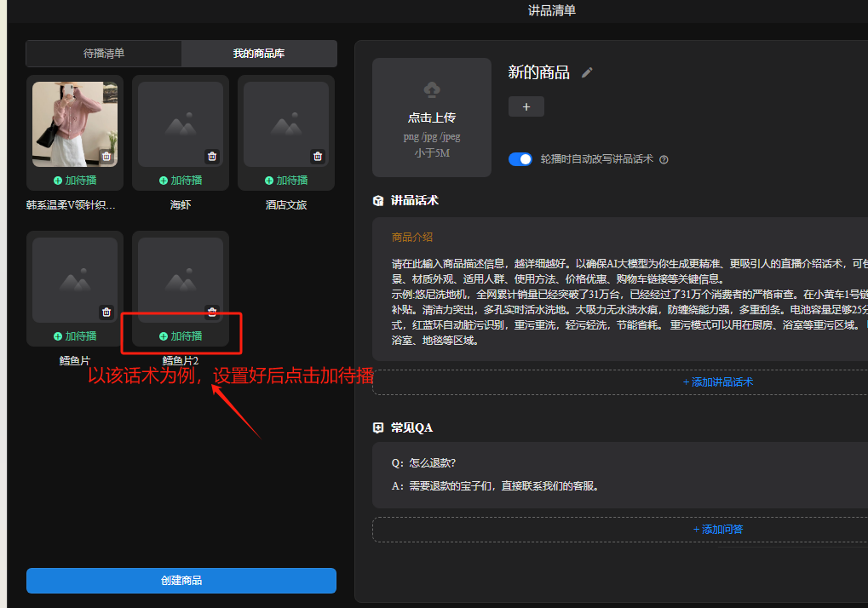868x608 pixels.
Task: Switch to 待播清单 tab
Action: (104, 53)
